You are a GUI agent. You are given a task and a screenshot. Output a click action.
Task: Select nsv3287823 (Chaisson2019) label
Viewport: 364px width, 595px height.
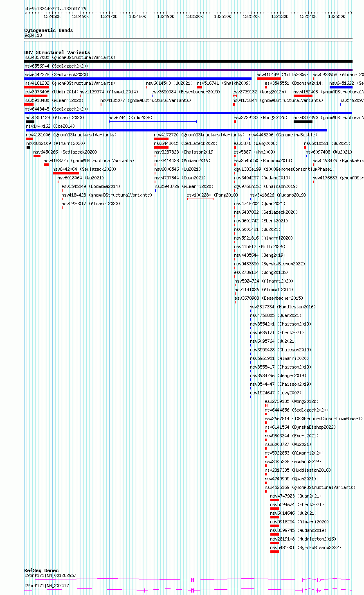coord(184,152)
